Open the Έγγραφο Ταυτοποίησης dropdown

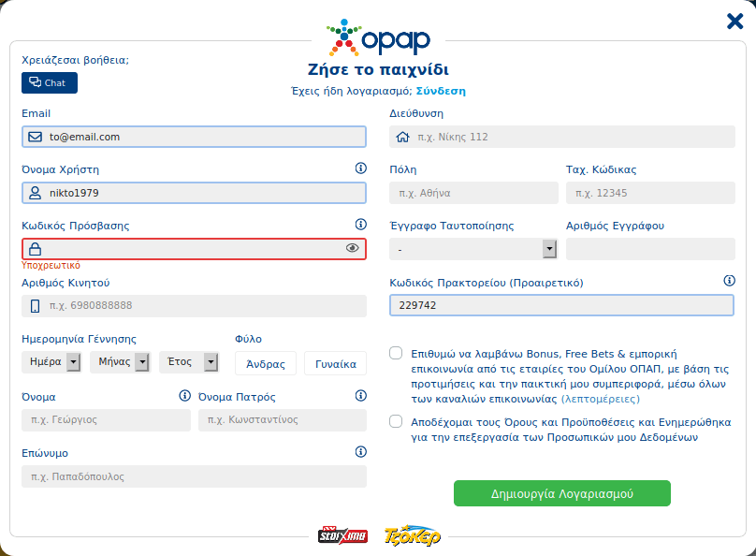click(x=473, y=249)
